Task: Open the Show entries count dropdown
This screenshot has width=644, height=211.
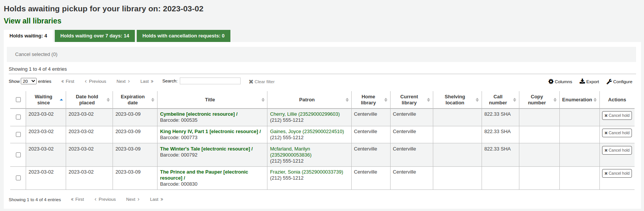Action: click(29, 81)
